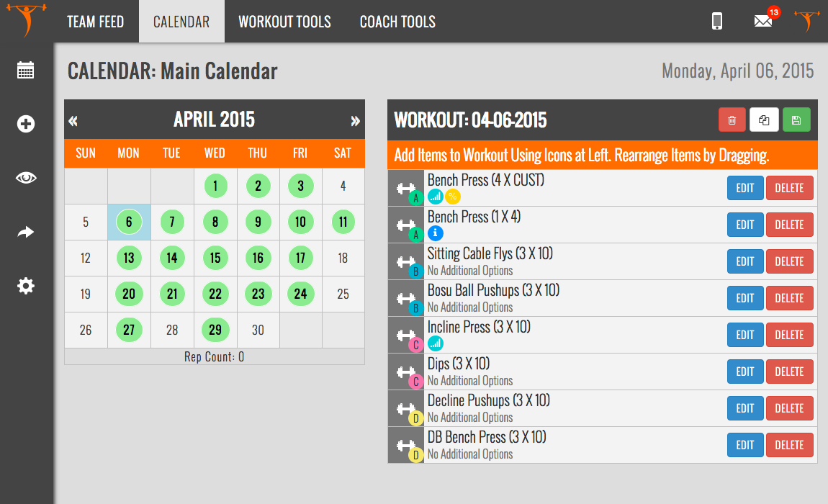Click the teal stats badge on Incline Press
This screenshot has height=504, width=828.
pyautogui.click(x=436, y=343)
